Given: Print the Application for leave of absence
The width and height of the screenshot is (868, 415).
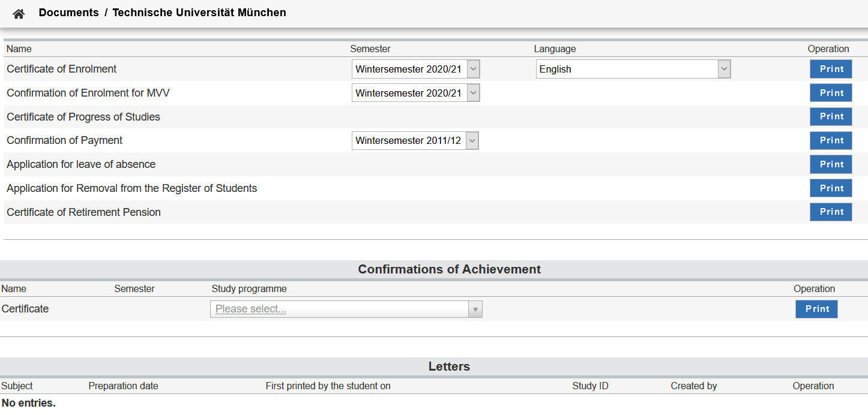Looking at the screenshot, I should (831, 164).
